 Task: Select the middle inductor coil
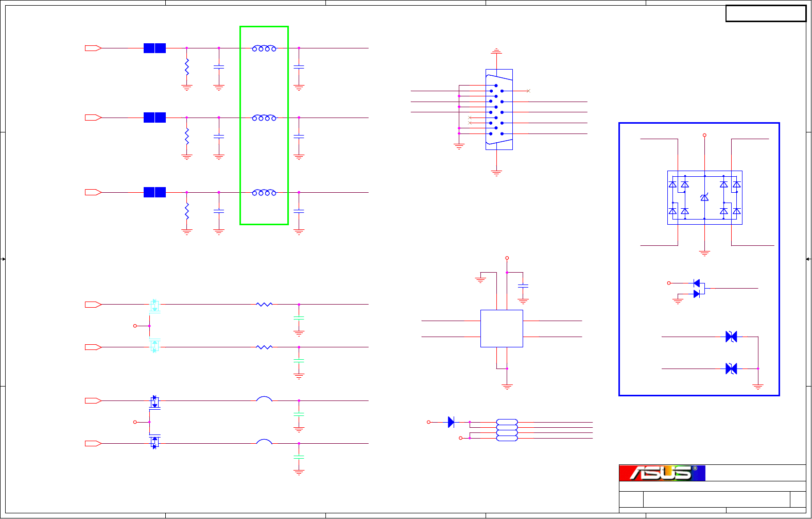tap(264, 118)
